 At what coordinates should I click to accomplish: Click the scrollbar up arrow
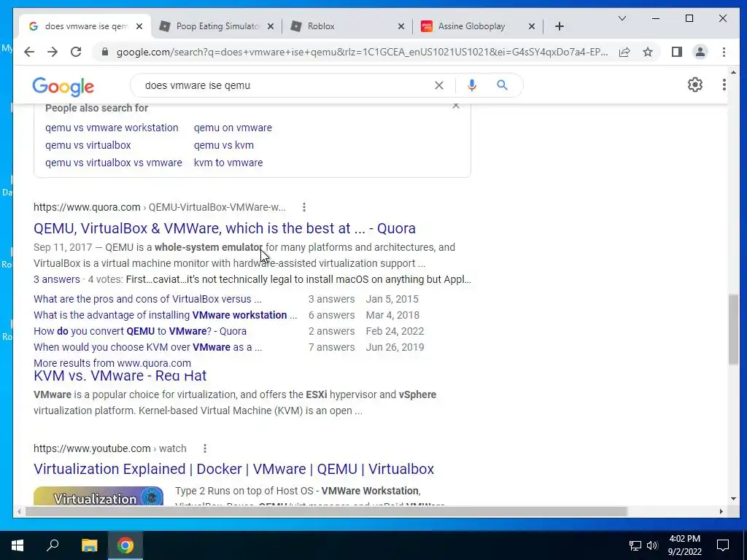tap(732, 72)
